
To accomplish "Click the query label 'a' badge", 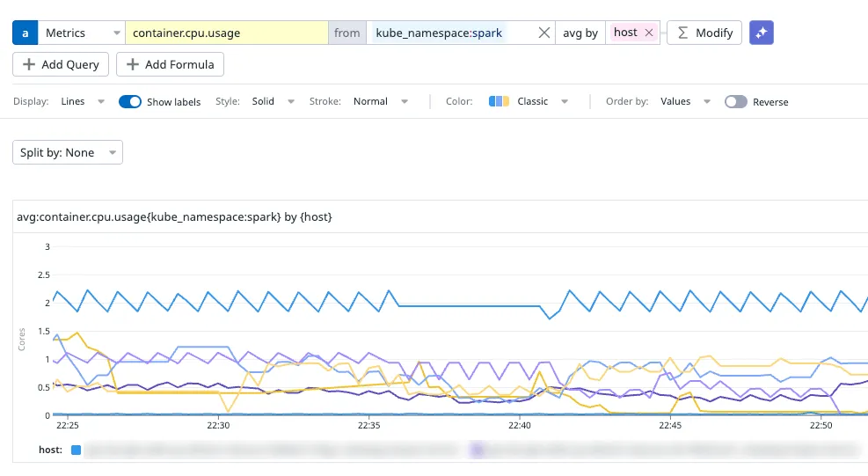I will [x=25, y=33].
